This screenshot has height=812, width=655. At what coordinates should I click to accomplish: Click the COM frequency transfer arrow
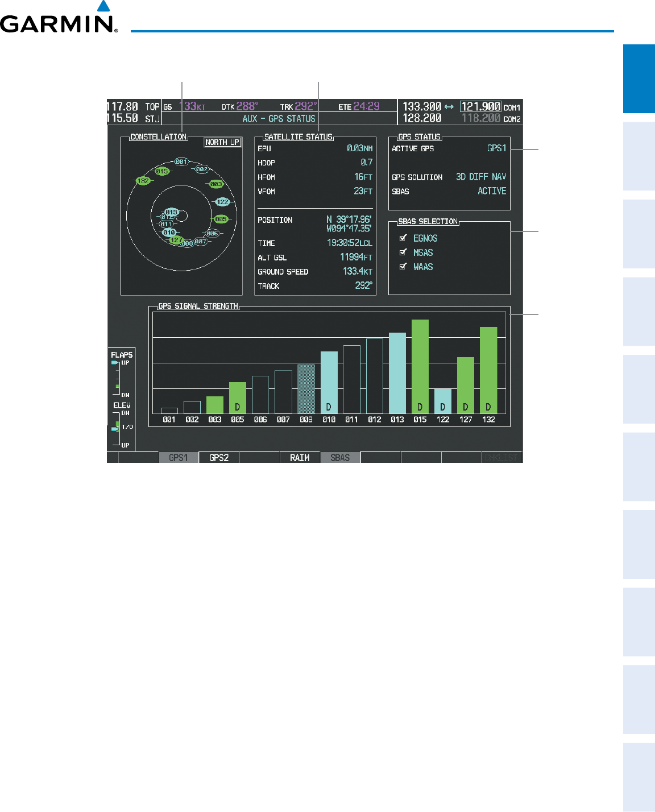coord(449,107)
